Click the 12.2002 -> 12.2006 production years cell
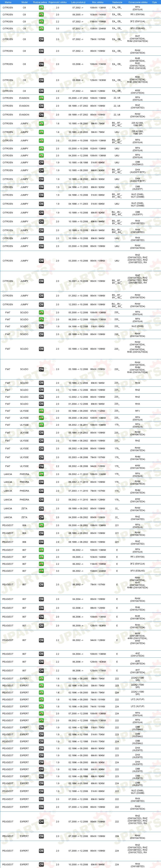This screenshot has width=161, height=868. [x=78, y=397]
